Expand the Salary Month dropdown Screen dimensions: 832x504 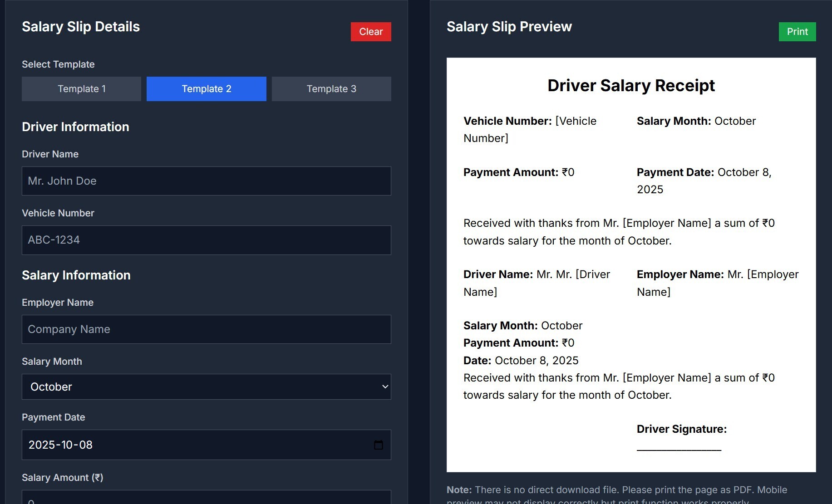pyautogui.click(x=206, y=387)
